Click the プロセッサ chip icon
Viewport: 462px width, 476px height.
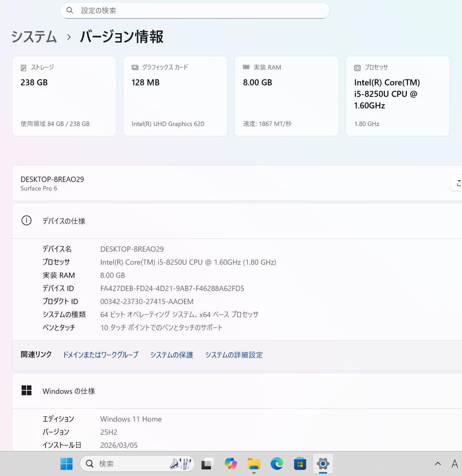(x=357, y=68)
